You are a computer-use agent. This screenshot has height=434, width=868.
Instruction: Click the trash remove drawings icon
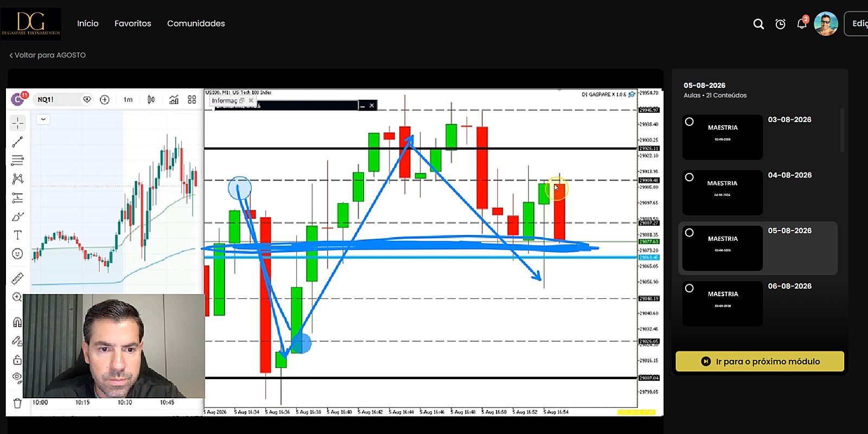[x=17, y=403]
